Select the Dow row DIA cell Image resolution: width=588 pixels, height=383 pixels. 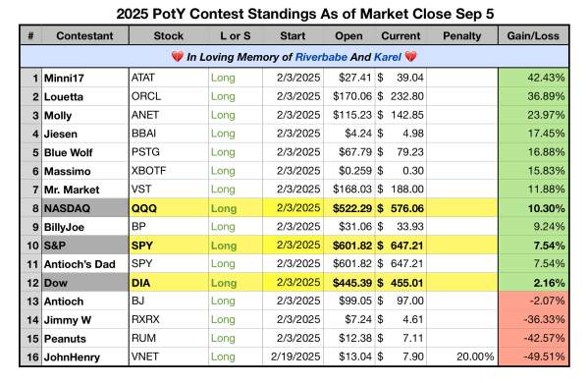point(169,283)
